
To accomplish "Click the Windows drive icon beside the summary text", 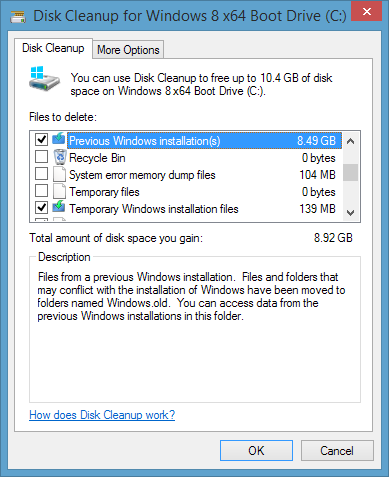I will tap(44, 79).
